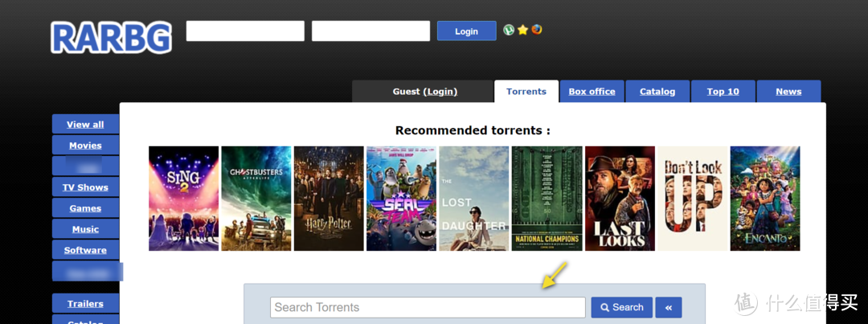Open the National Champions poster
This screenshot has width=868, height=324.
[547, 199]
